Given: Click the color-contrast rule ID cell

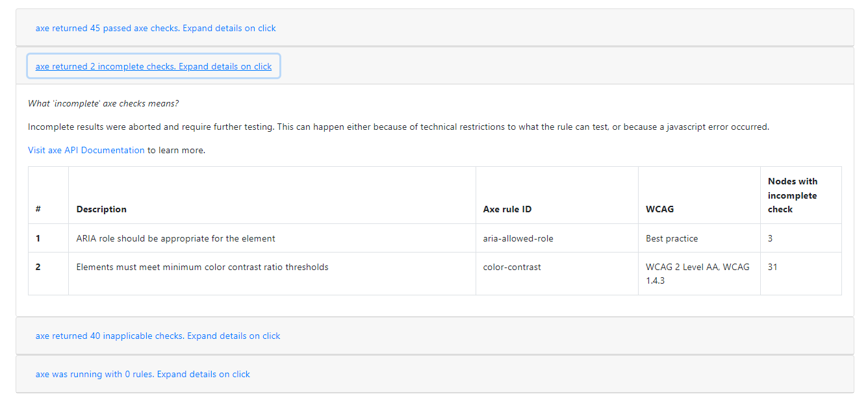Looking at the screenshot, I should point(512,267).
